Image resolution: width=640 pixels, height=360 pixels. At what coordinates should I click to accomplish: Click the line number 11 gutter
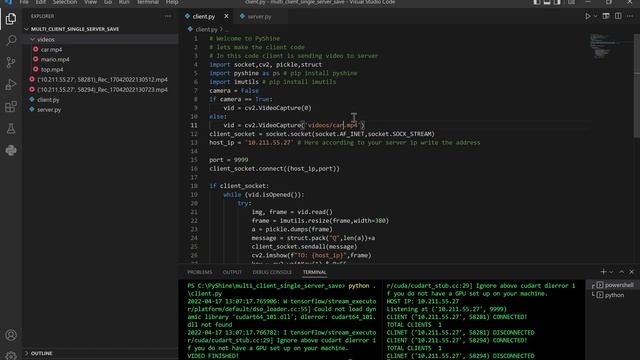pos(194,125)
